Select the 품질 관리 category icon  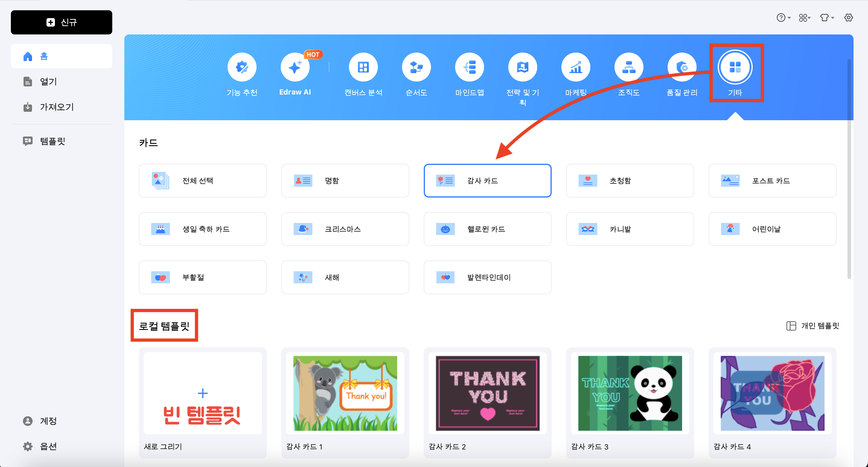[x=682, y=67]
